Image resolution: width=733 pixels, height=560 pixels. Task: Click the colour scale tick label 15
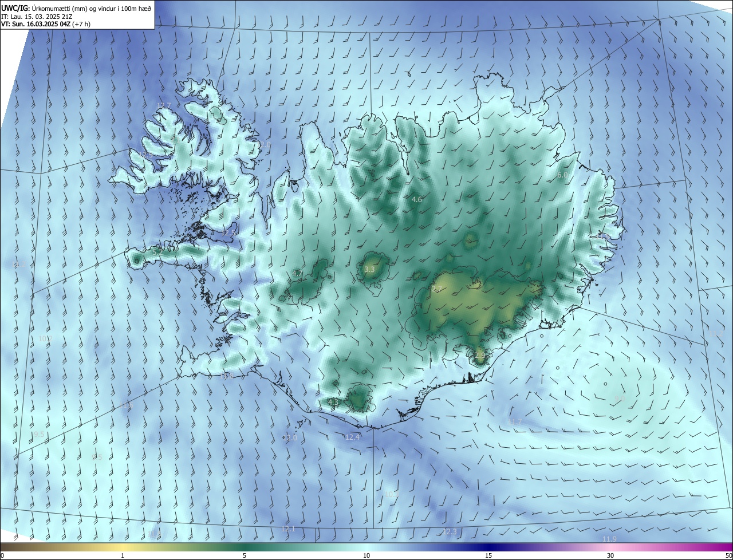click(488, 555)
